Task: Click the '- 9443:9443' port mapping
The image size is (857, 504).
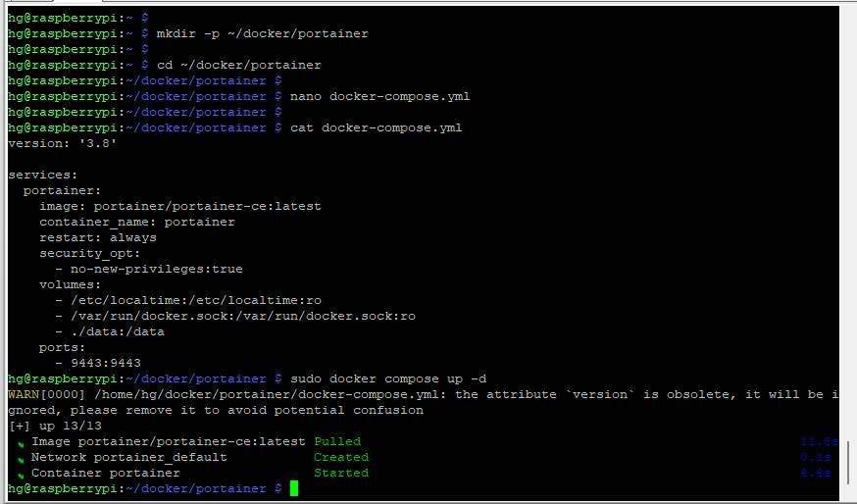Action: (x=98, y=364)
